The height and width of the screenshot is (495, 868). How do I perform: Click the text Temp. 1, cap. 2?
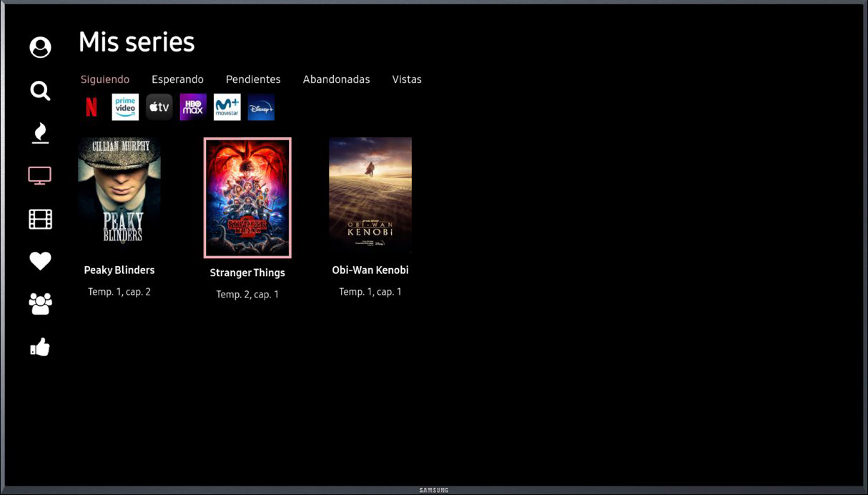(x=119, y=292)
